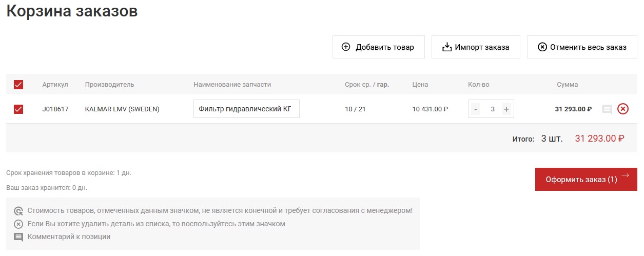The image size is (644, 256).
Task: Click the Импорт заказа button label
Action: click(482, 47)
